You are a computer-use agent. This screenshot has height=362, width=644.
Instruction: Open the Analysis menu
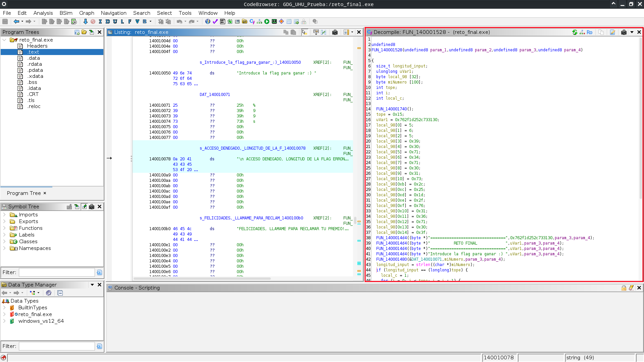tap(43, 13)
